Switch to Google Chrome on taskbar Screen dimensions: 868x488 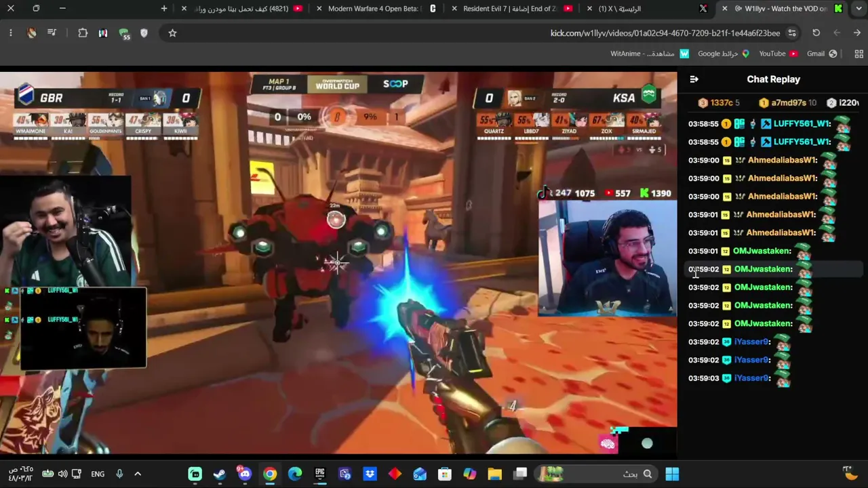(x=270, y=474)
